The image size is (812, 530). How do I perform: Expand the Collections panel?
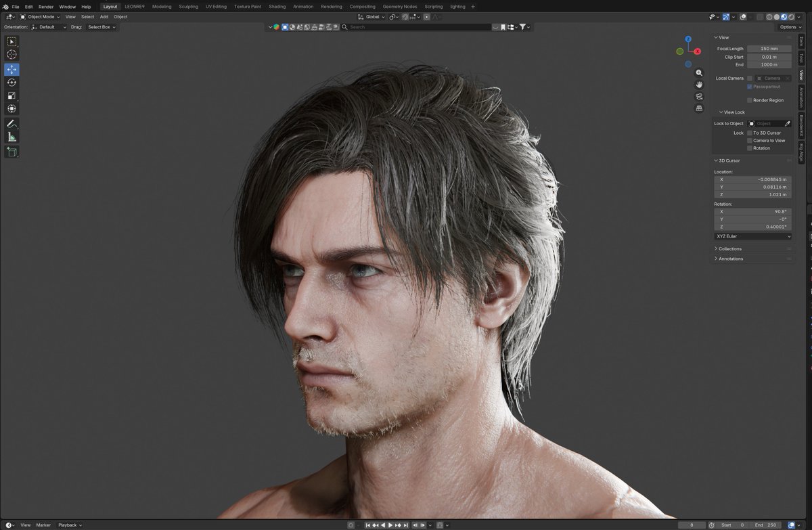(717, 248)
